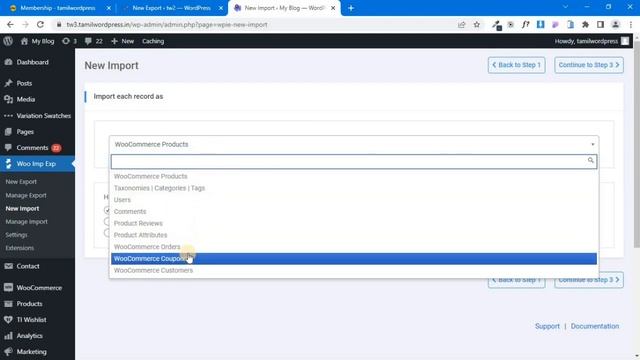Open Dashboard in sidebar

click(x=33, y=62)
